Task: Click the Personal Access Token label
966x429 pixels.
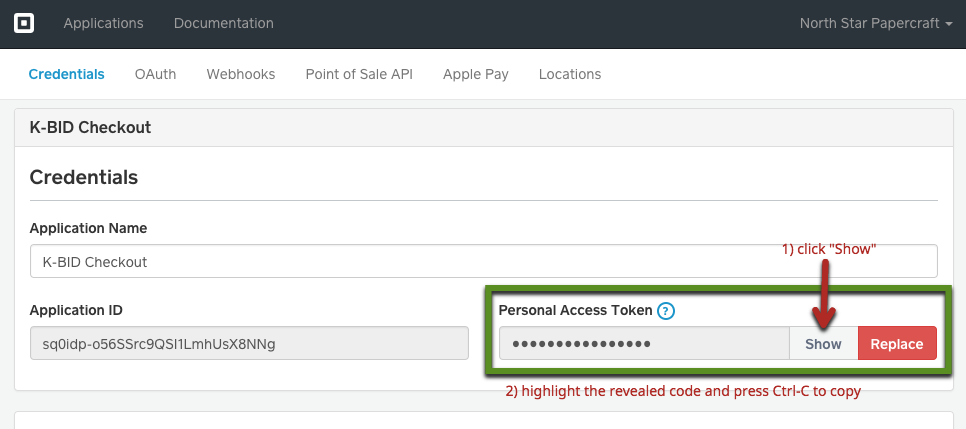Action: point(575,311)
